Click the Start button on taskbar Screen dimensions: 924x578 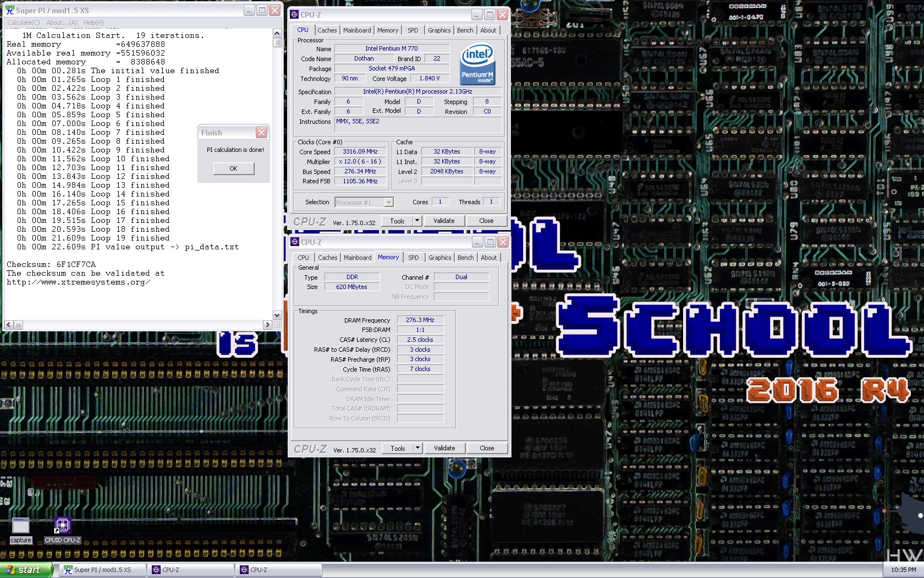point(26,570)
